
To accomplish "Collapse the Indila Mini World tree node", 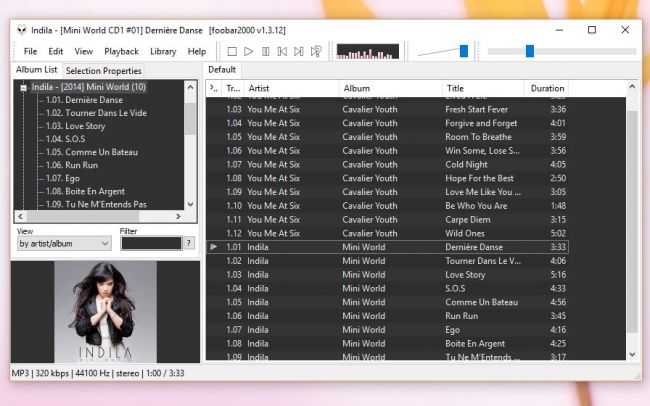I will pyautogui.click(x=22, y=87).
